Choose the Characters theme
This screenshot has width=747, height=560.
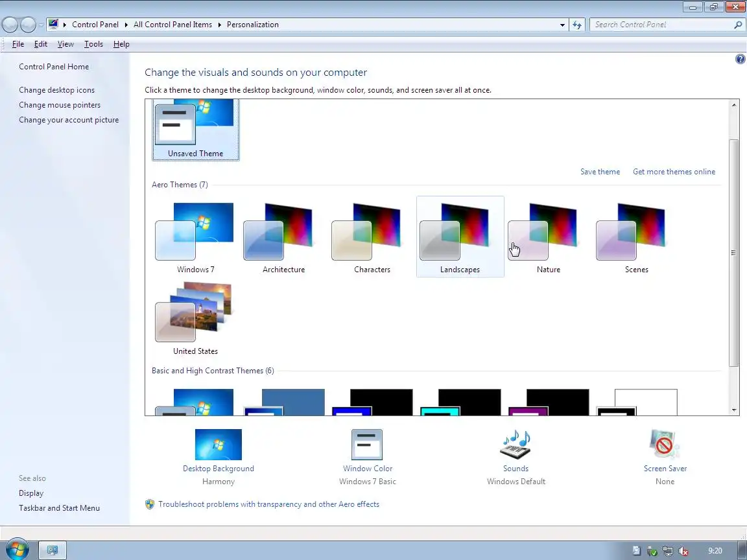tap(372, 237)
